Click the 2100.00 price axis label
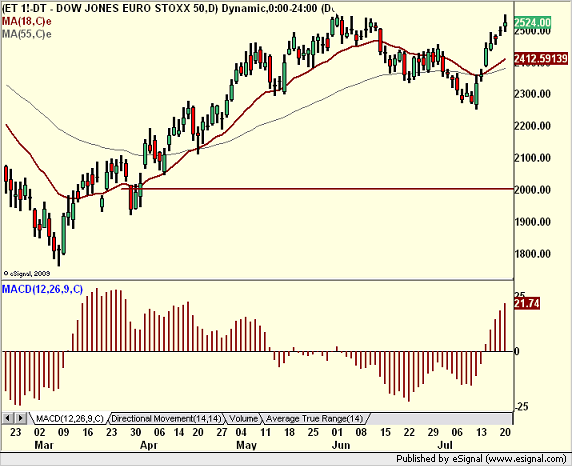This screenshot has height=466, width=572. 532,158
